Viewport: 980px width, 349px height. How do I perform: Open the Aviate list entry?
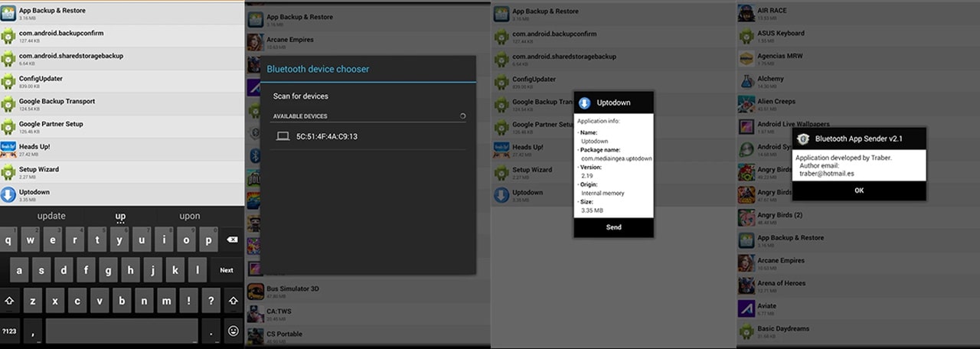point(858,308)
